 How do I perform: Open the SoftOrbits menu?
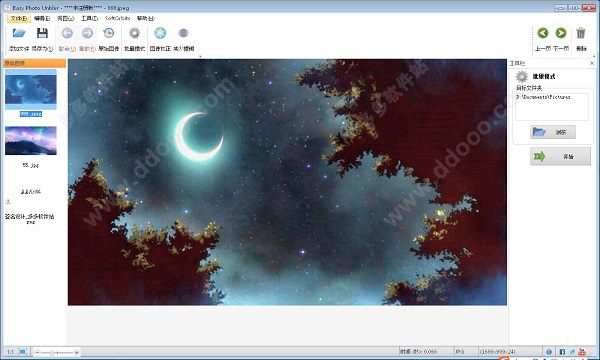pyautogui.click(x=117, y=18)
